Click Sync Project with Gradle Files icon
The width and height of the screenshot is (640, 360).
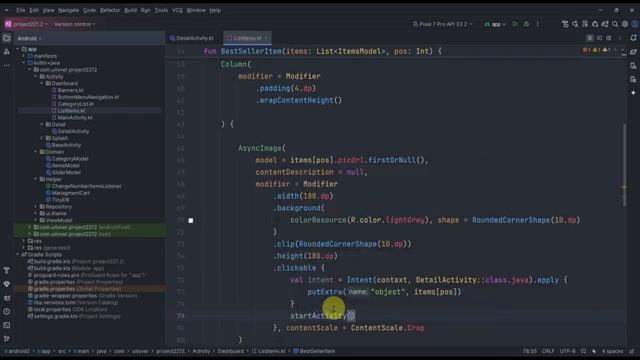605,24
